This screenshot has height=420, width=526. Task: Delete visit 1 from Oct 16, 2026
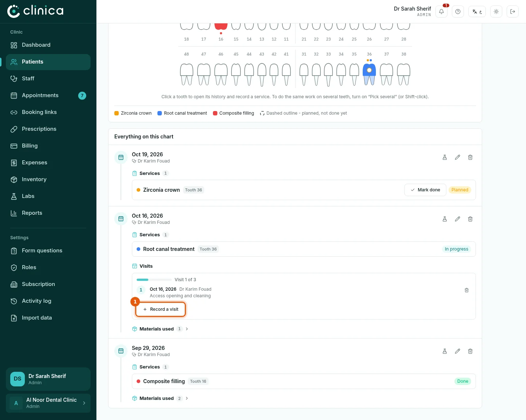(x=466, y=290)
